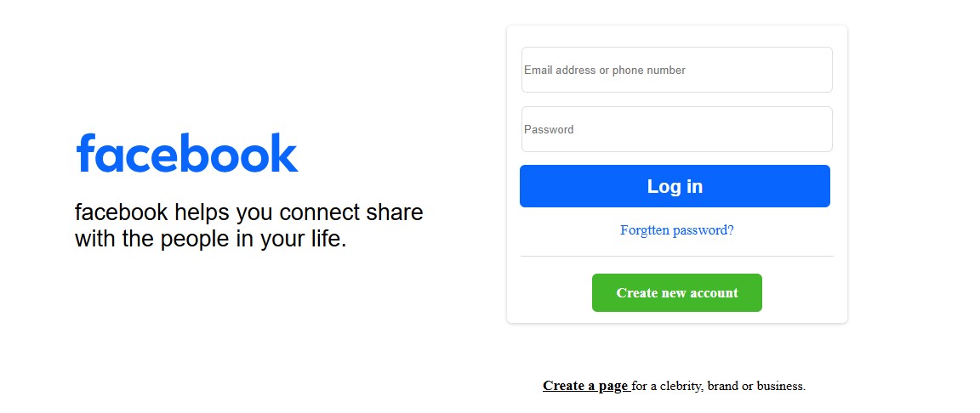Click the word 'account' on the green button

click(x=715, y=293)
